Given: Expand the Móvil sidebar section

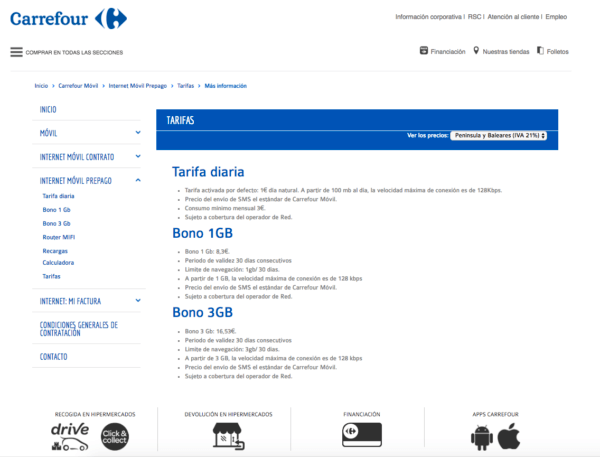Looking at the screenshot, I should (138, 132).
